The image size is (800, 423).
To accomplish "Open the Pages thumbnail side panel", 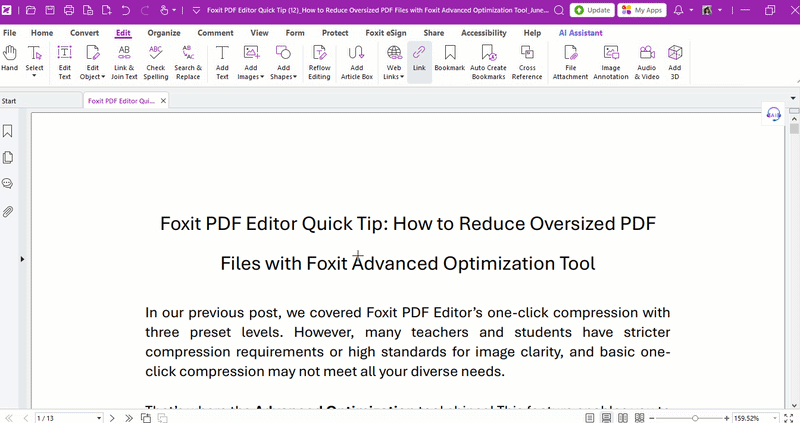I will click(x=8, y=158).
